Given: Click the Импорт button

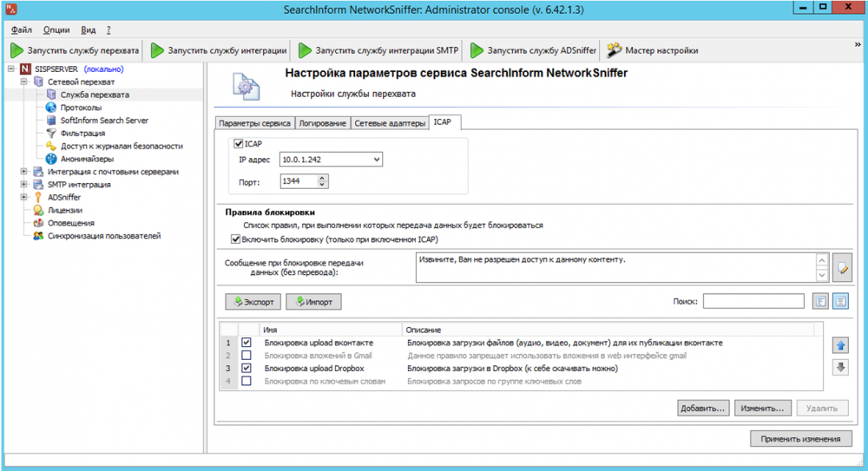Looking at the screenshot, I should (x=314, y=302).
